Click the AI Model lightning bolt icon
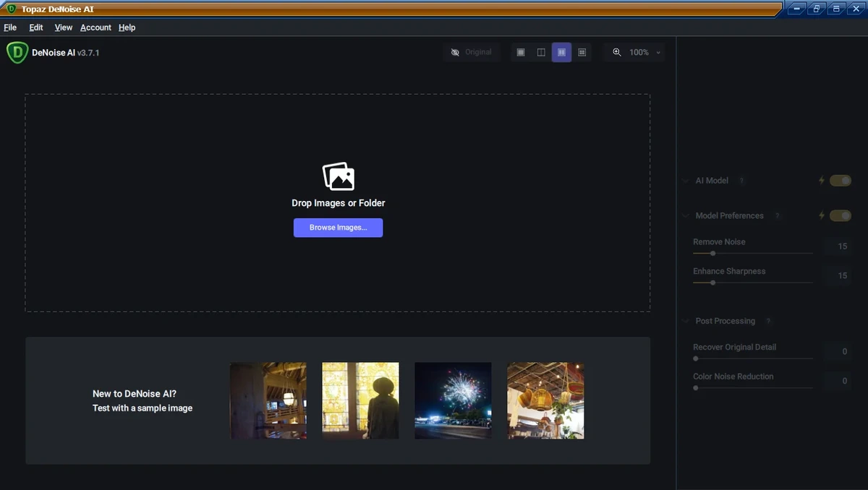Screen dimensions: 868x490 coord(822,181)
